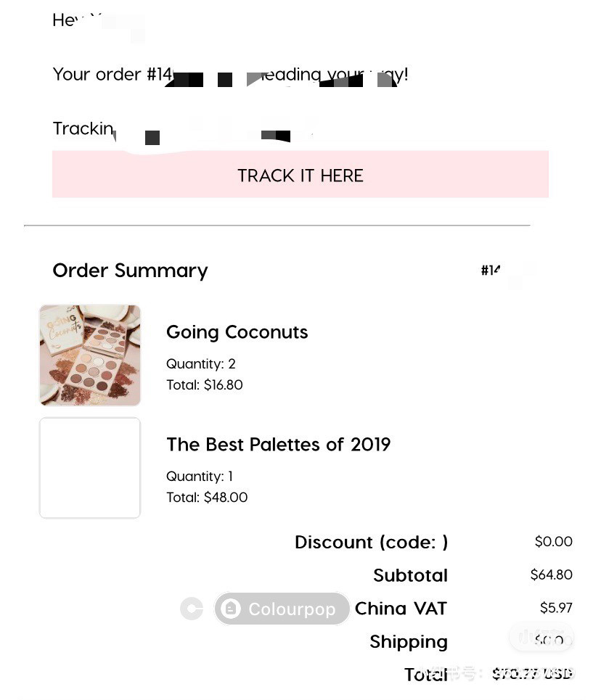Open The Best Palettes of 2019 title
This screenshot has height=700, width=601.
(279, 445)
